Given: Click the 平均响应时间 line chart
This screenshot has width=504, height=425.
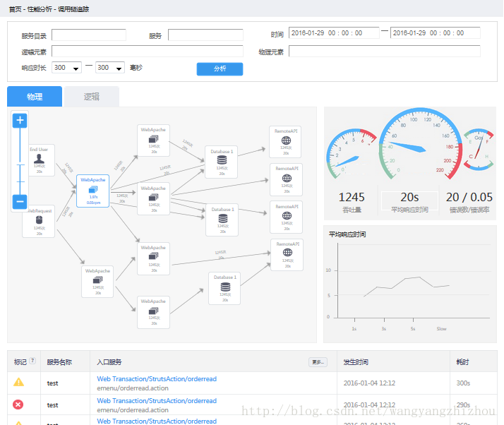Looking at the screenshot, I should point(410,284).
